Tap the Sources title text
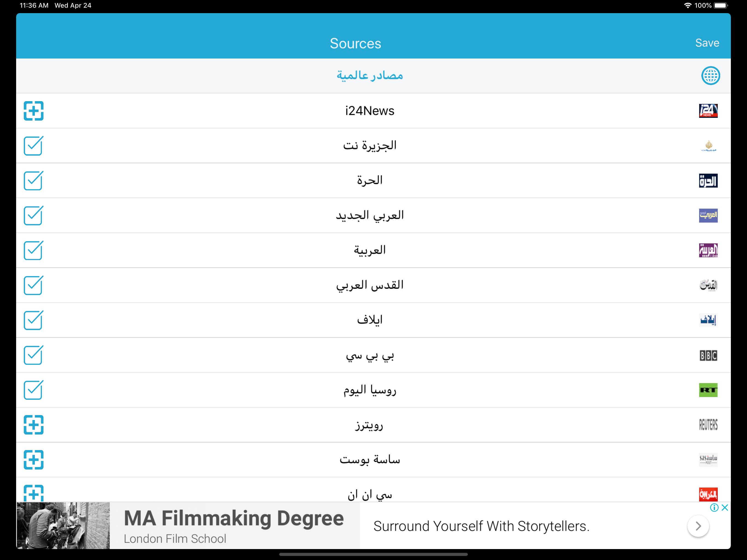This screenshot has width=747, height=560. (x=355, y=43)
